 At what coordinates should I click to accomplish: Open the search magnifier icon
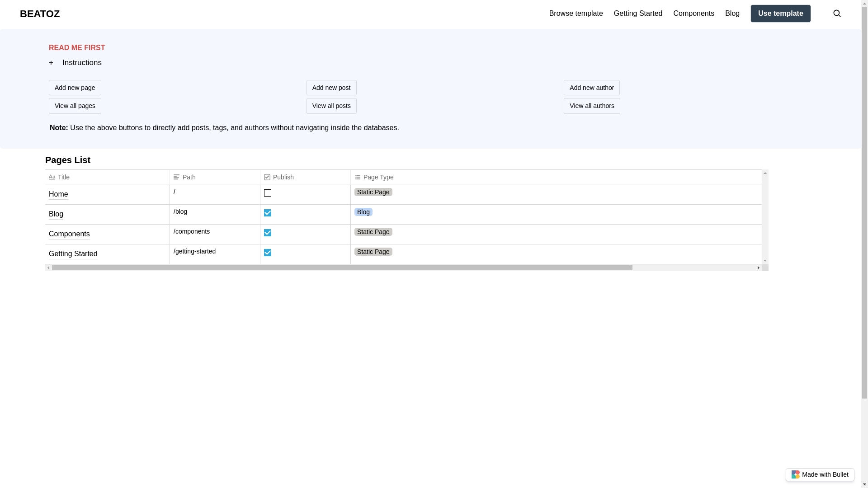click(837, 14)
